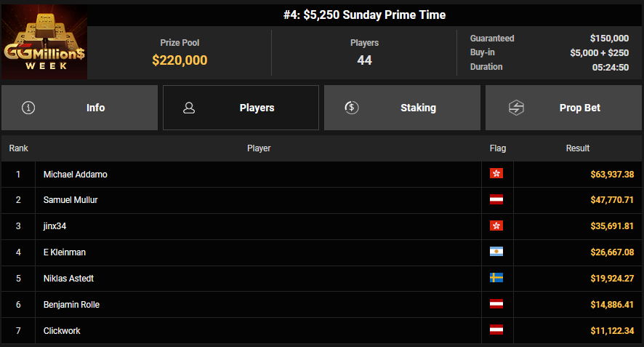Click the GGMillion$ Week tournament logo
This screenshot has height=347, width=644.
44,42
